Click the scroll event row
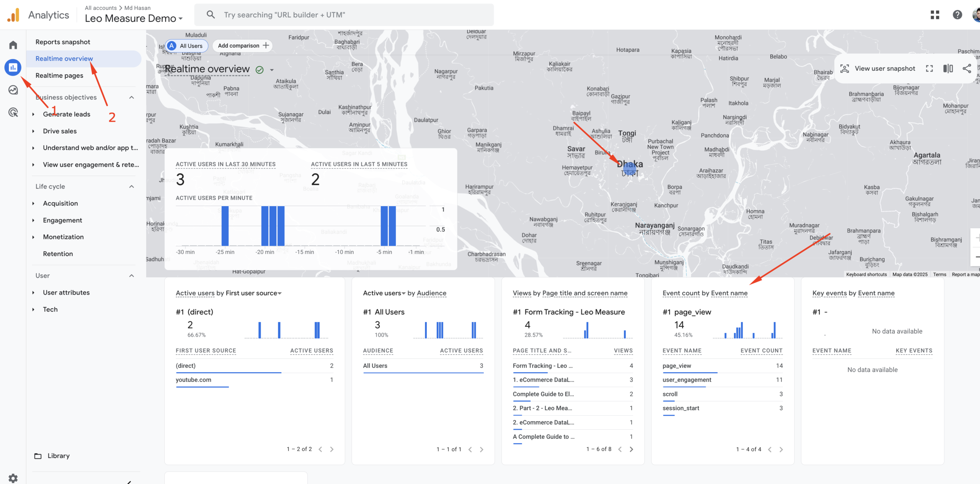Viewport: 980px width, 484px height. 722,394
